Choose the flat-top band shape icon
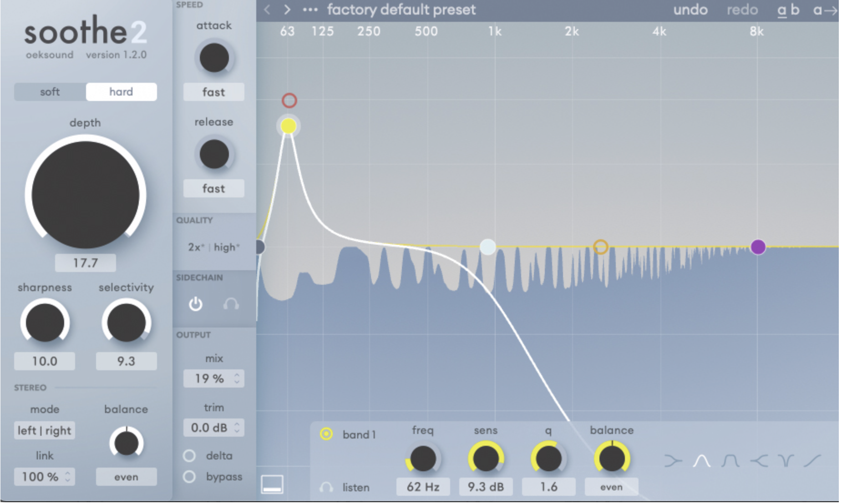 730,460
